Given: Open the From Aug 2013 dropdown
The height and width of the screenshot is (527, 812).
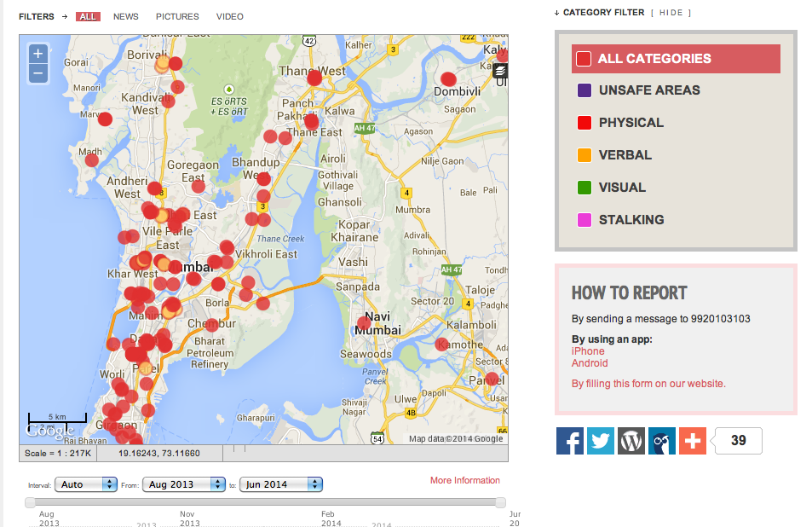Looking at the screenshot, I should point(183,484).
